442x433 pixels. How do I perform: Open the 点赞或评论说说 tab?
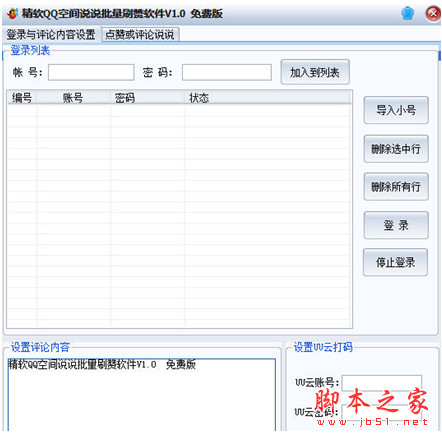(140, 35)
